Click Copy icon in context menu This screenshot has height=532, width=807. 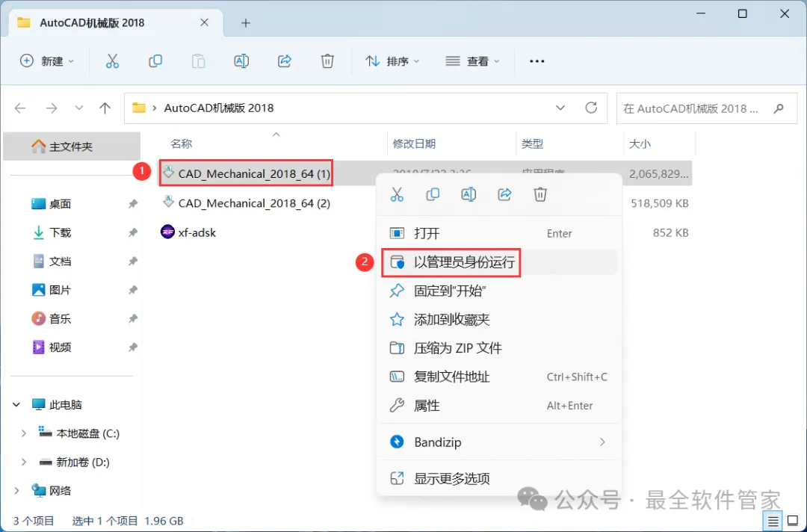433,194
